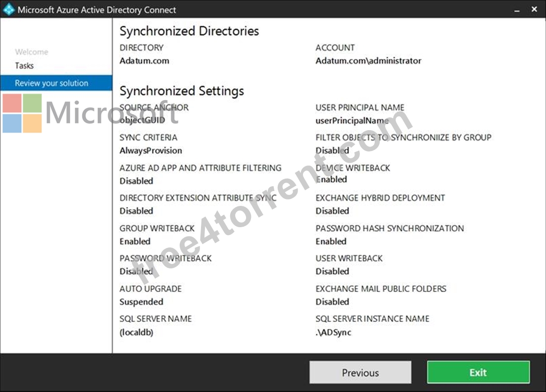Select Disabled under Exchange Hybrid Deployment

[333, 211]
